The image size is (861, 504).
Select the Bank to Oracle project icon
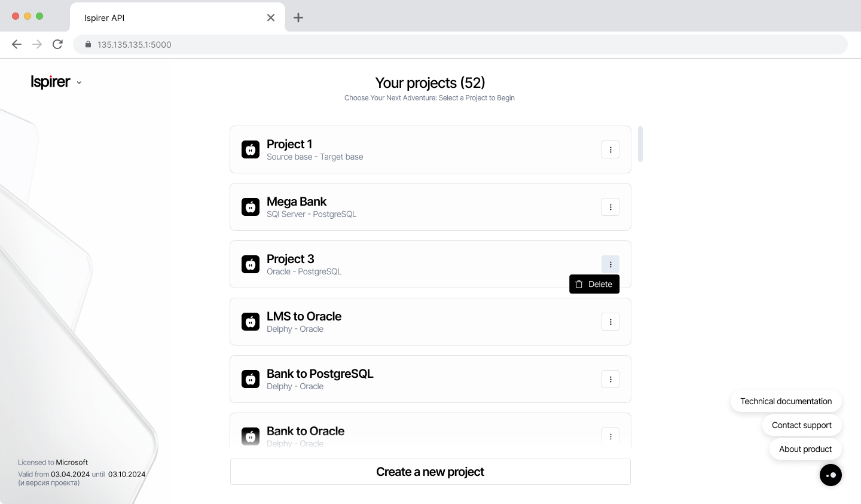point(250,436)
